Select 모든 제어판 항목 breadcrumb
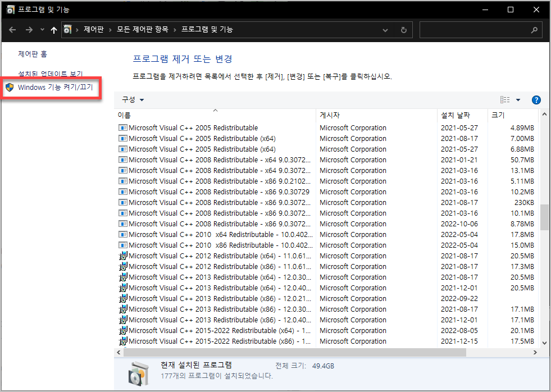The image size is (551, 392). [x=142, y=30]
